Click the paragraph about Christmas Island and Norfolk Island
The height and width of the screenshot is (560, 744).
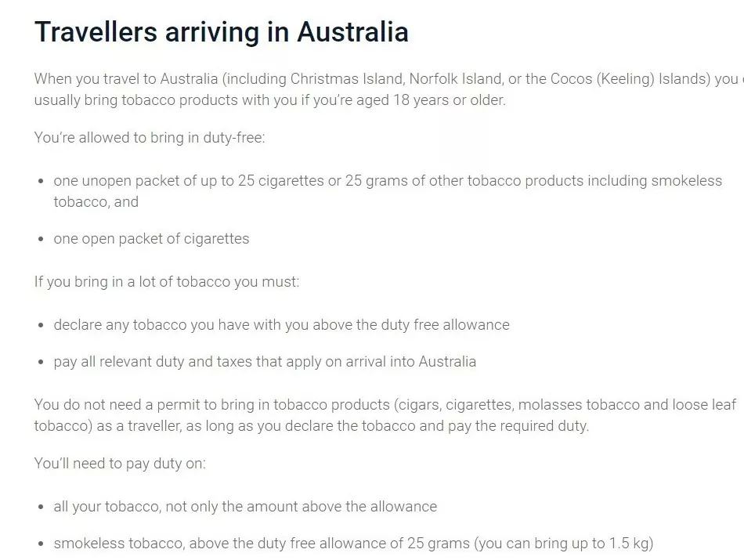388,89
